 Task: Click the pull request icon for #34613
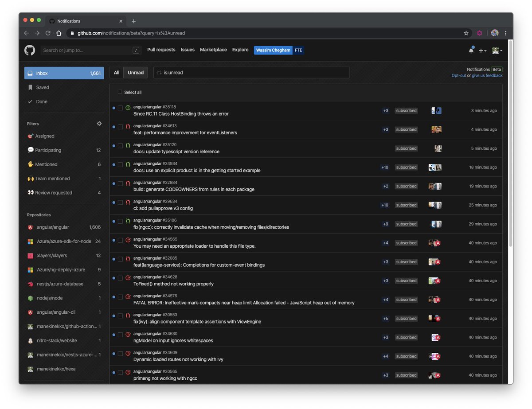point(128,127)
